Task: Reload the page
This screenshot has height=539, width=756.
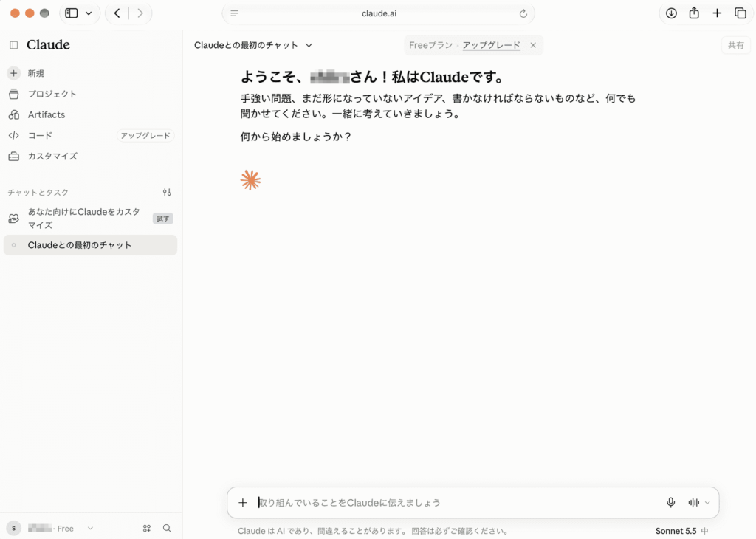Action: pyautogui.click(x=523, y=13)
